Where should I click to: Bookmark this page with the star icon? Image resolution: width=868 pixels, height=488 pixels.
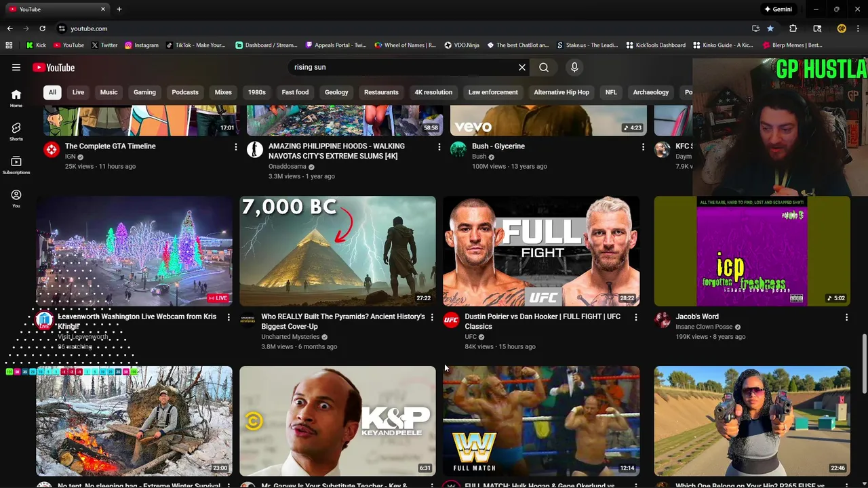[770, 28]
